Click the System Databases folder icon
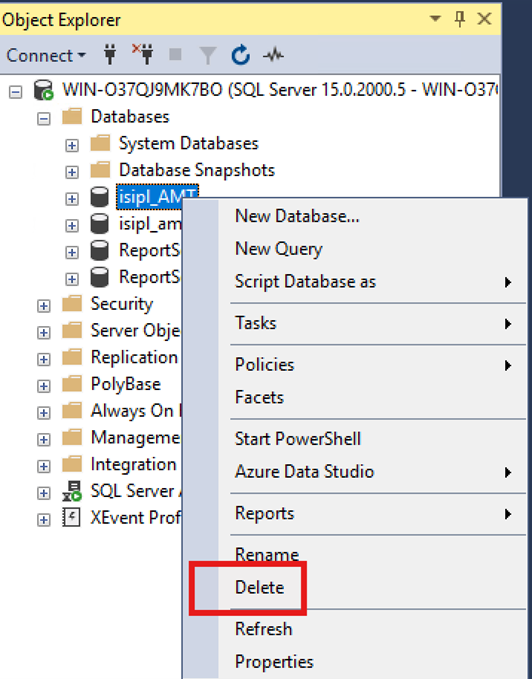This screenshot has height=679, width=532. pos(100,143)
